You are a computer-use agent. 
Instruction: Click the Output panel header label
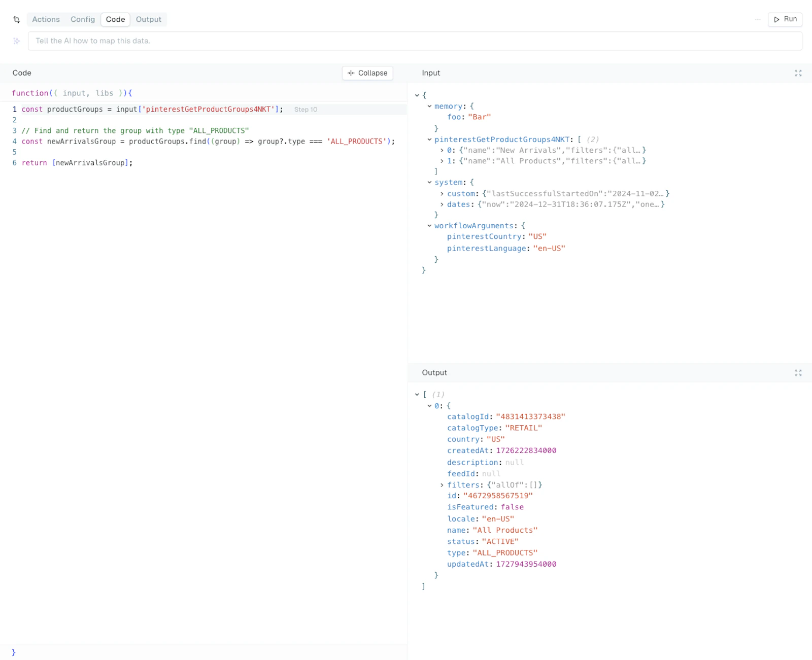[434, 373]
